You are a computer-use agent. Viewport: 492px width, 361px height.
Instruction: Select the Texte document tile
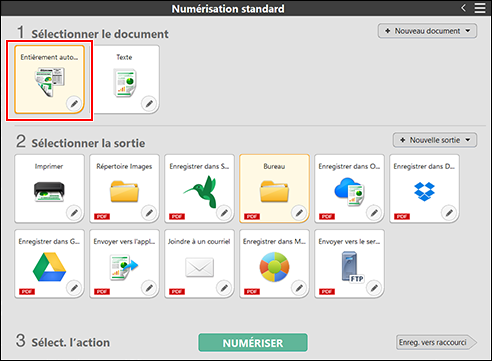click(124, 79)
